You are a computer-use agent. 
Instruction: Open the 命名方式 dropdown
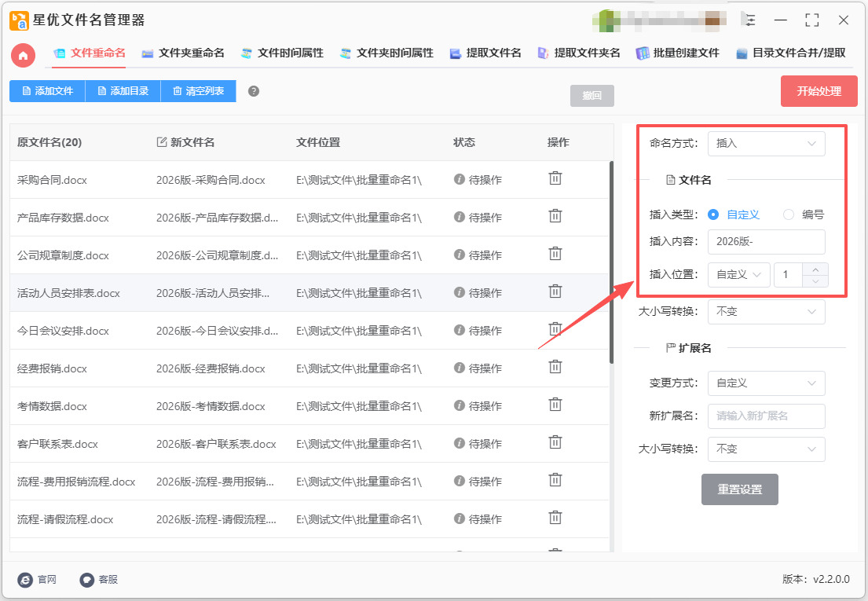pos(766,143)
